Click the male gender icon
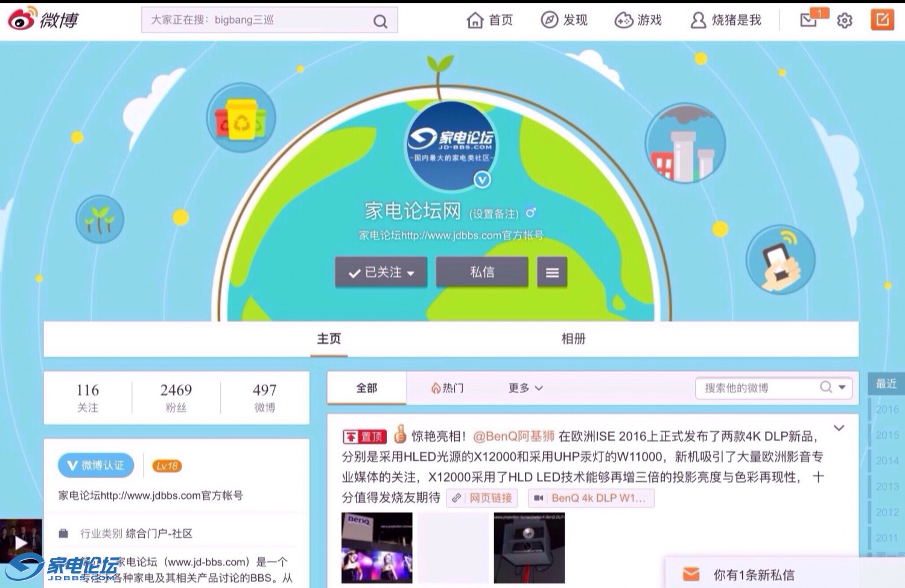 (x=530, y=212)
